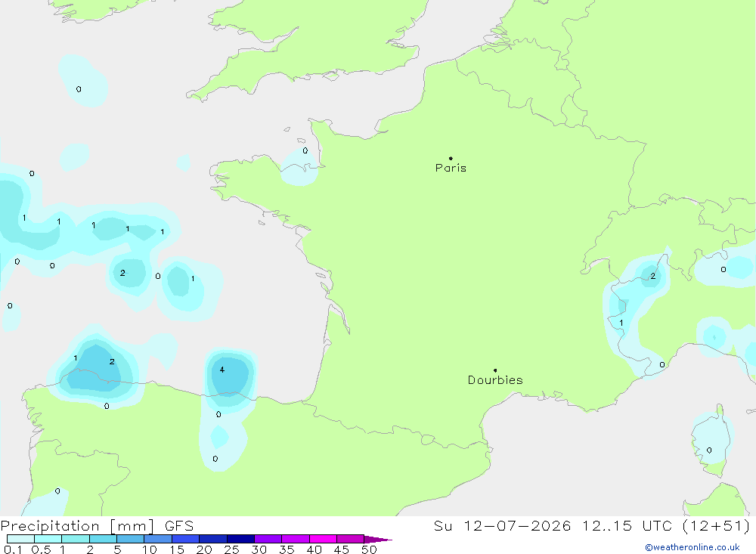
Task: Click the precipitation value 2 over the Alps
Action: 653,276
